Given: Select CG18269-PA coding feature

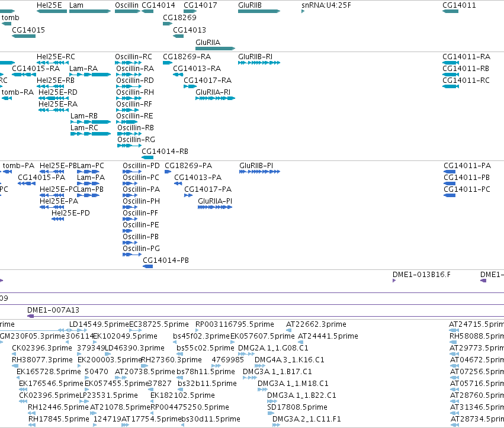Looking at the screenshot, I should tap(188, 166).
